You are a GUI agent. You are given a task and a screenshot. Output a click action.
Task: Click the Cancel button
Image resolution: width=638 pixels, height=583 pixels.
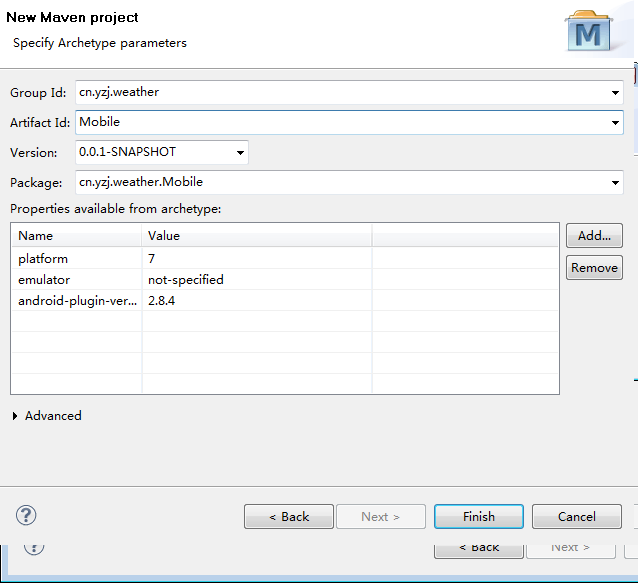(576, 517)
